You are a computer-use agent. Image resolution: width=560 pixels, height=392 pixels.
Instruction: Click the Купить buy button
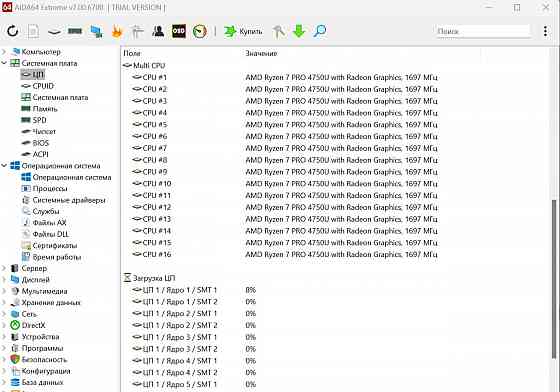tap(243, 31)
